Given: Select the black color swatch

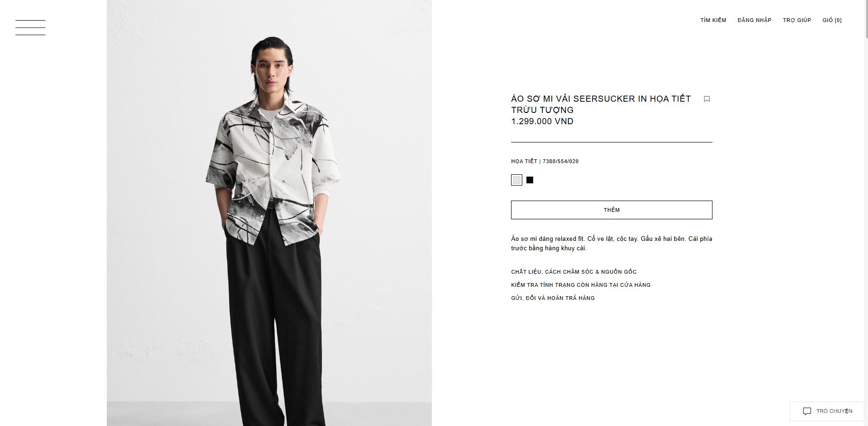Looking at the screenshot, I should pyautogui.click(x=530, y=180).
